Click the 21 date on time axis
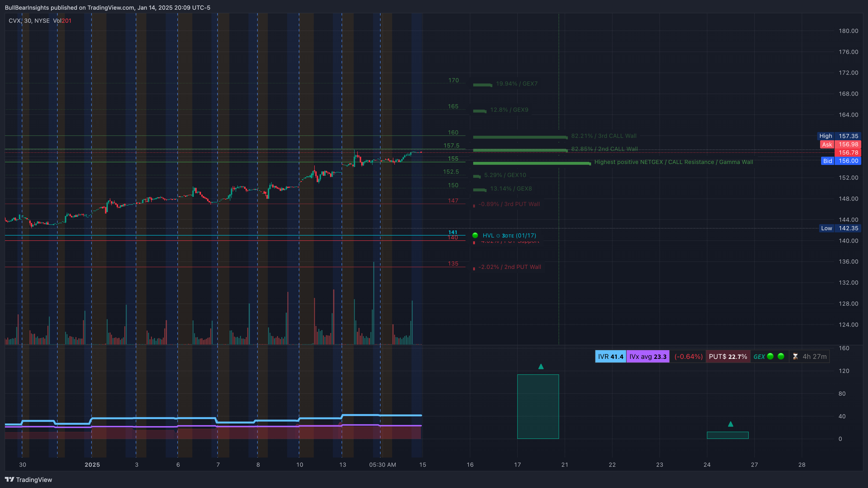 pos(565,465)
